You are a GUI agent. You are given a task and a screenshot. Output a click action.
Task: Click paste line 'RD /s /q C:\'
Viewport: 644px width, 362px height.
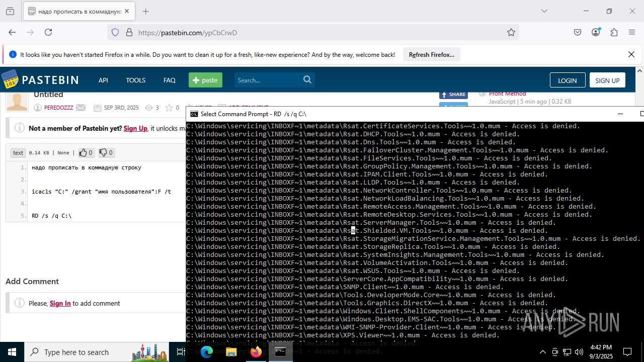pos(51,216)
